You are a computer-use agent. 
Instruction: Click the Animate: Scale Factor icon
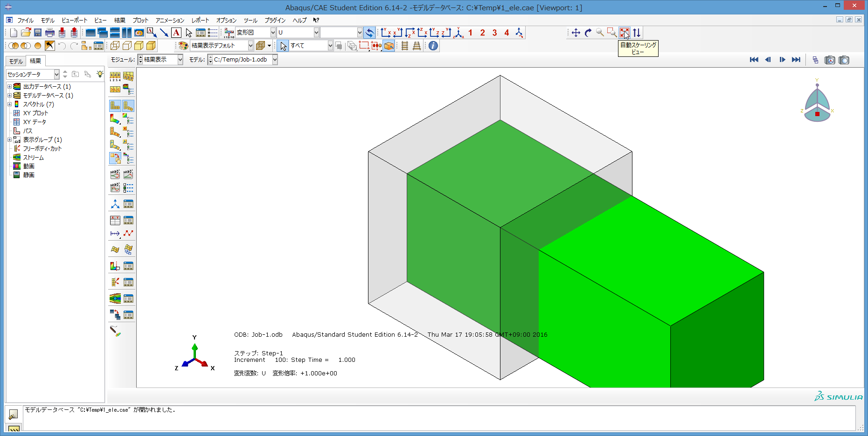click(x=115, y=174)
